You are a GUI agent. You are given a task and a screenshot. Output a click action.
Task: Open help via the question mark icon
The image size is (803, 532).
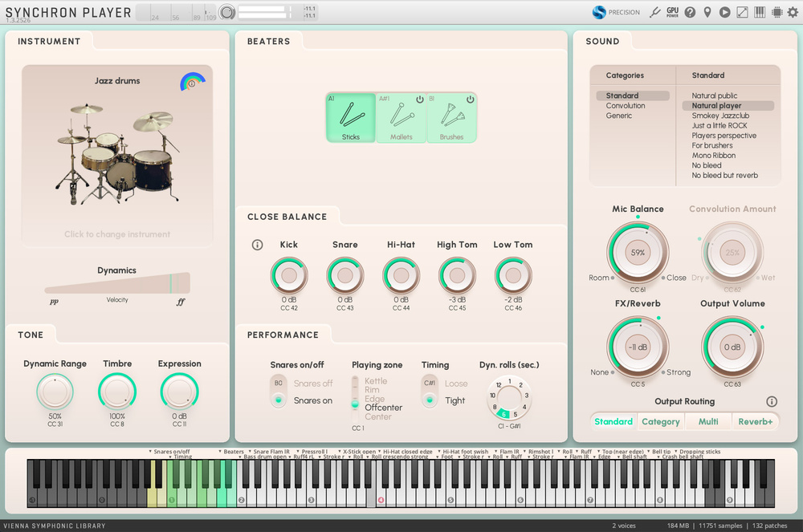tap(690, 12)
